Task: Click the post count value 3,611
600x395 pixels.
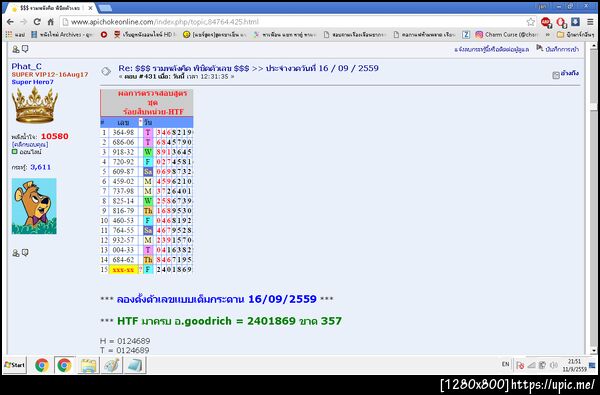Action: [41, 167]
